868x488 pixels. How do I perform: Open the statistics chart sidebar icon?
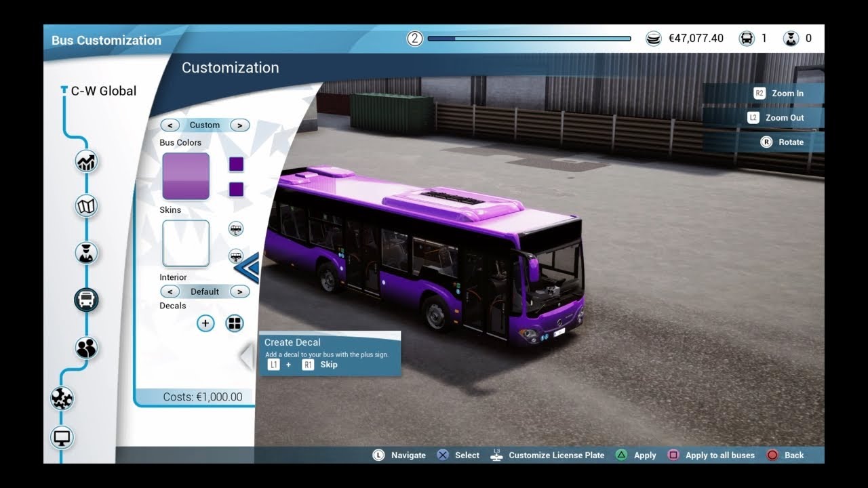87,161
